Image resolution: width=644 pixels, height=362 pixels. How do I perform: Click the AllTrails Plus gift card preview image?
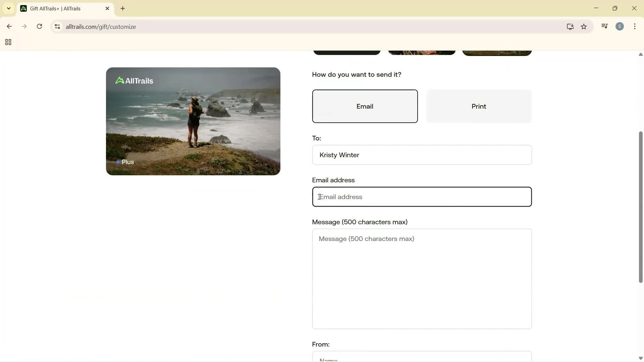coord(193,121)
